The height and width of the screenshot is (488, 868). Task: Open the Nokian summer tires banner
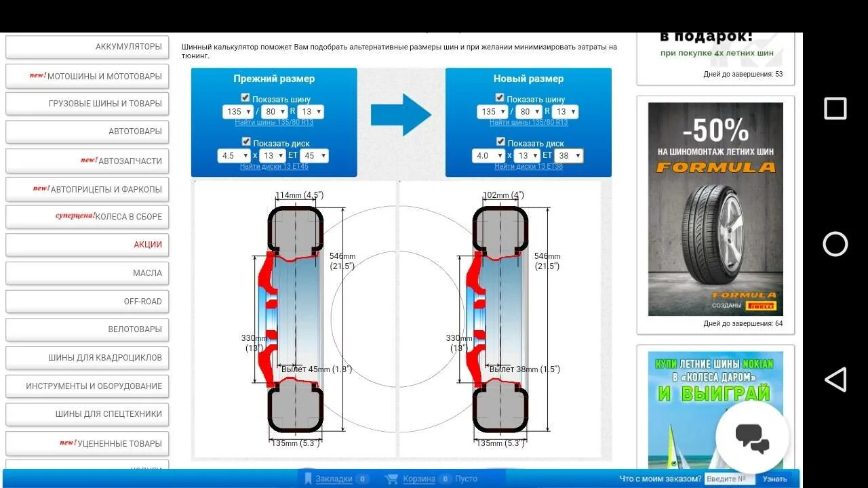pyautogui.click(x=715, y=409)
